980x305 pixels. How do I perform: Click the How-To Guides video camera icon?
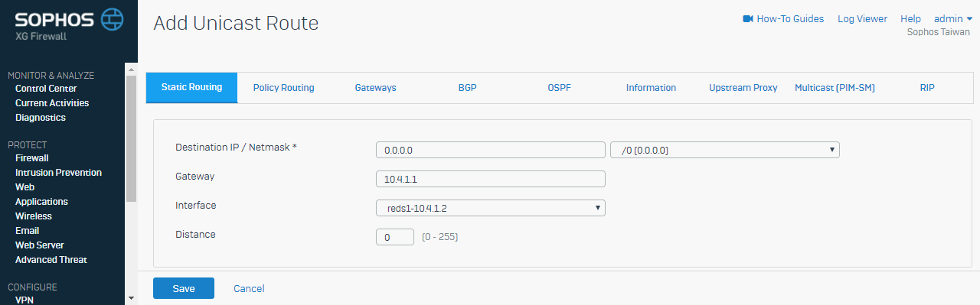point(748,19)
